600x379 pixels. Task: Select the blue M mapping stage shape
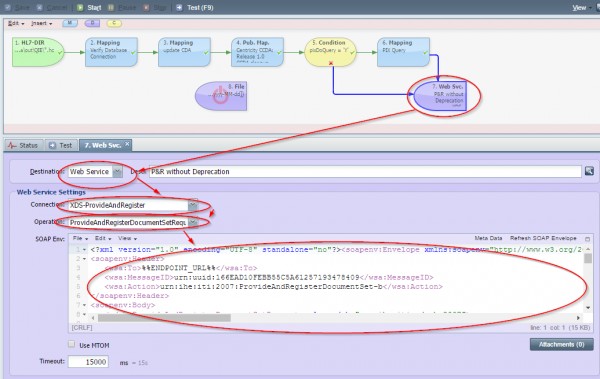pyautogui.click(x=70, y=23)
